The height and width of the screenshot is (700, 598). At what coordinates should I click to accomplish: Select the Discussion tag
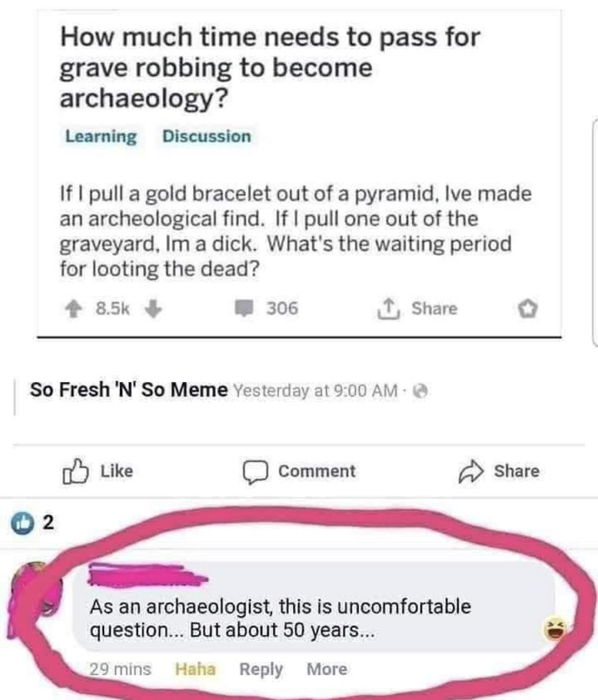[x=206, y=136]
